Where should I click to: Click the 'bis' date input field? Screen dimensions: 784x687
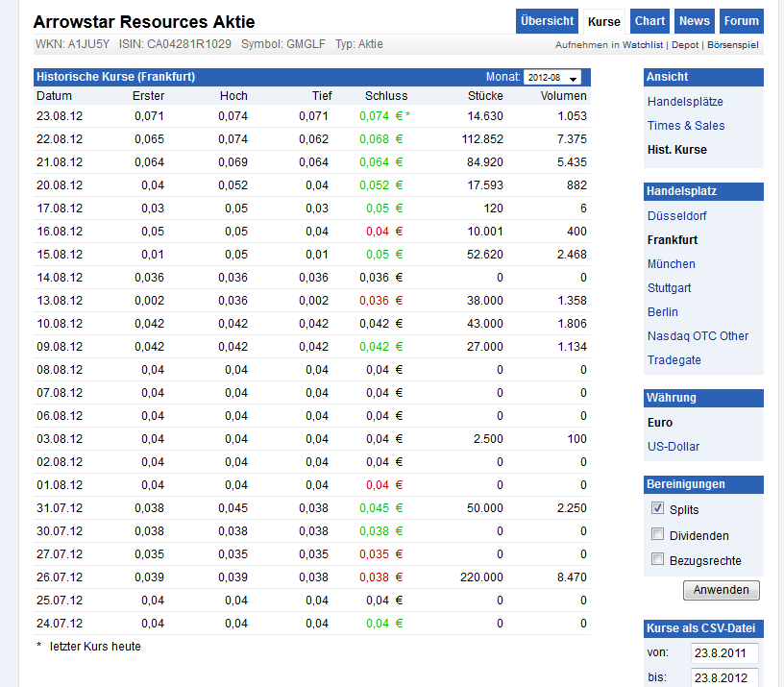pyautogui.click(x=723, y=676)
